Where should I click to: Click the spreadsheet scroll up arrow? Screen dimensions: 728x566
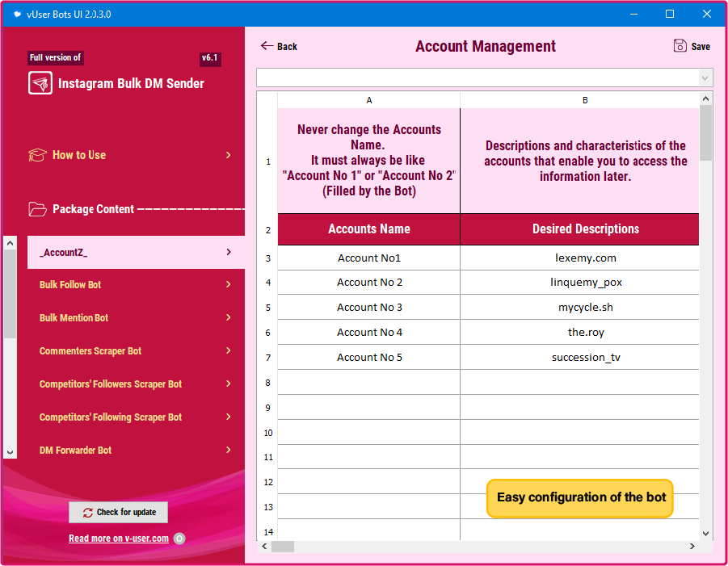[x=705, y=99]
